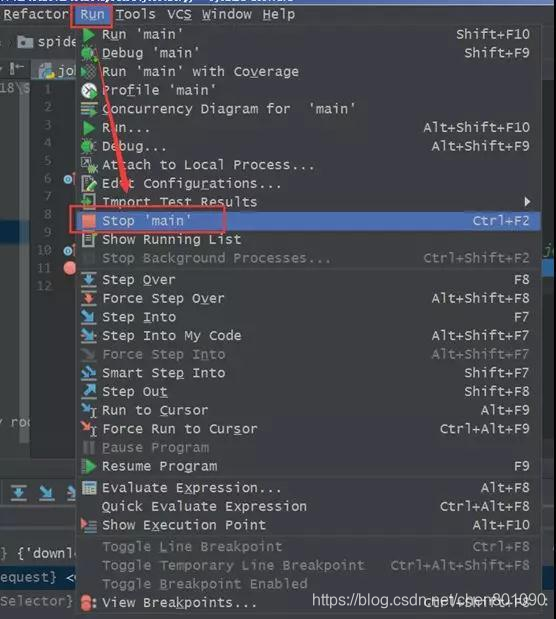The image size is (556, 619).
Task: Click Show Running List icon
Action: pos(88,240)
